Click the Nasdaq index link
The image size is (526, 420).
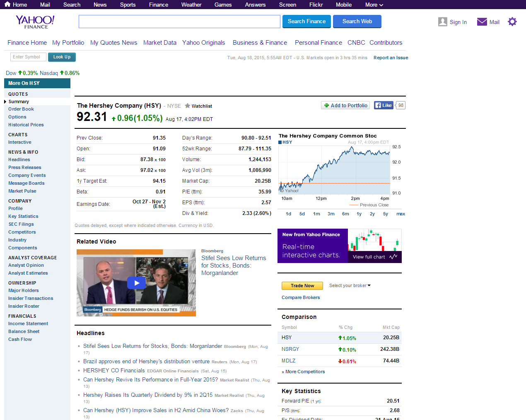[49, 73]
